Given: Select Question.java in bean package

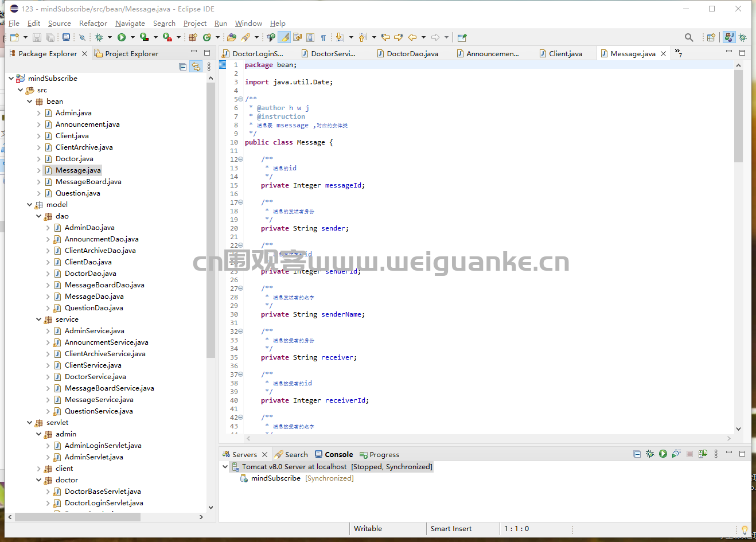Looking at the screenshot, I should coord(77,193).
